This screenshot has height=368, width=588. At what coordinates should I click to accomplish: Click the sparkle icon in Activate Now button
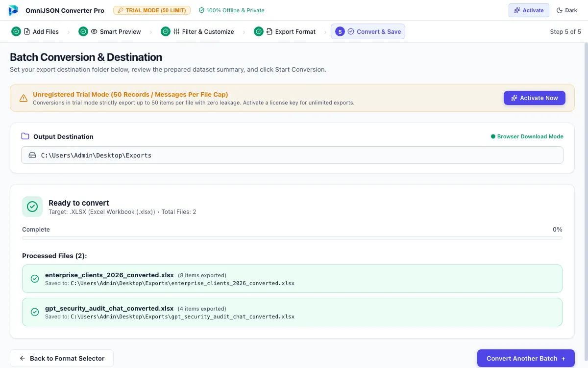514,98
